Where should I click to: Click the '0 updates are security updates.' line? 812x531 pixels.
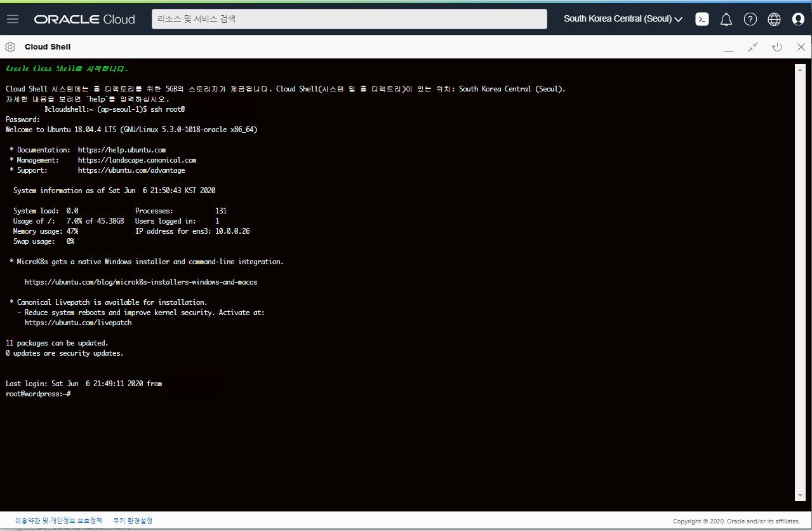pyautogui.click(x=65, y=353)
